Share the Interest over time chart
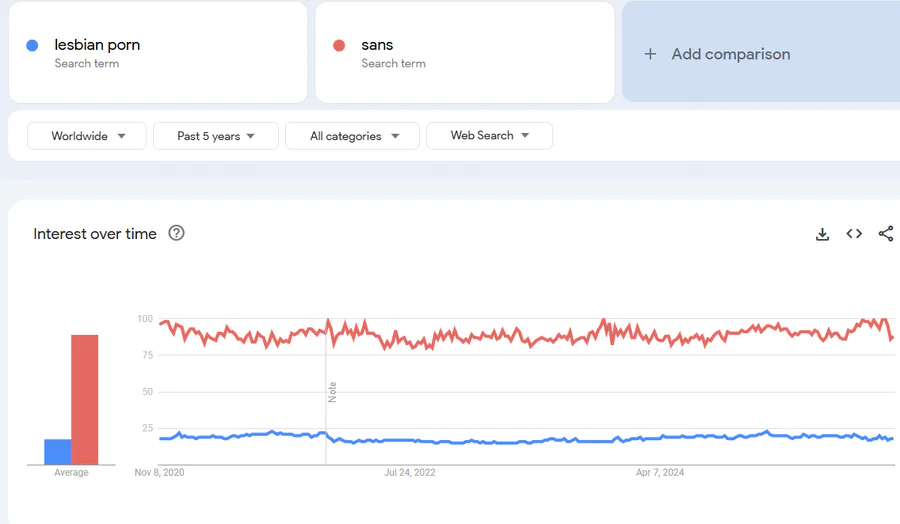 [885, 234]
